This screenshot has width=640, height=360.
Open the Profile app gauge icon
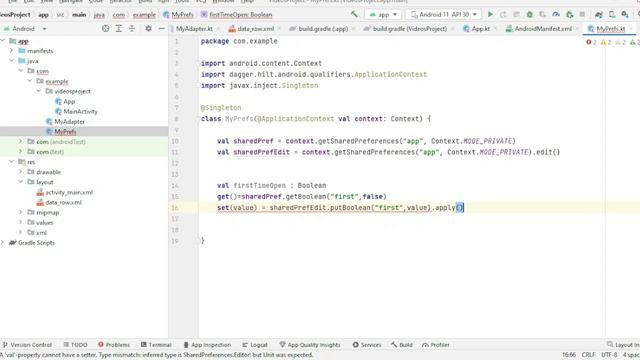coord(556,14)
